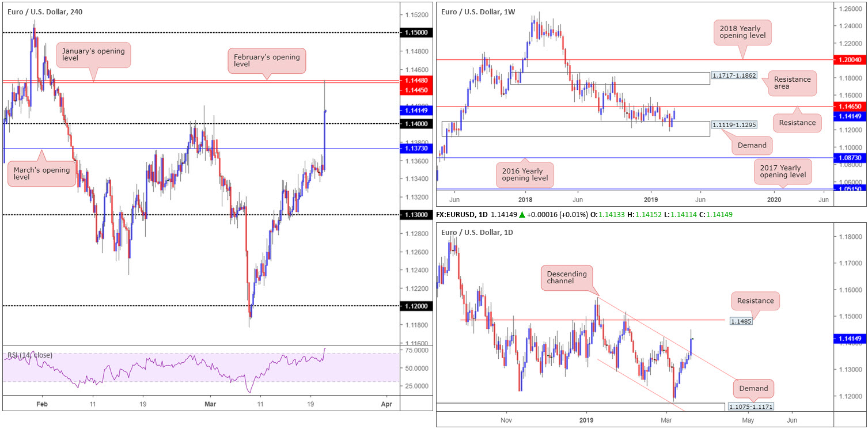The image size is (868, 429).
Task: Select the Resistance area callout on weekly chart
Action: pyautogui.click(x=793, y=83)
